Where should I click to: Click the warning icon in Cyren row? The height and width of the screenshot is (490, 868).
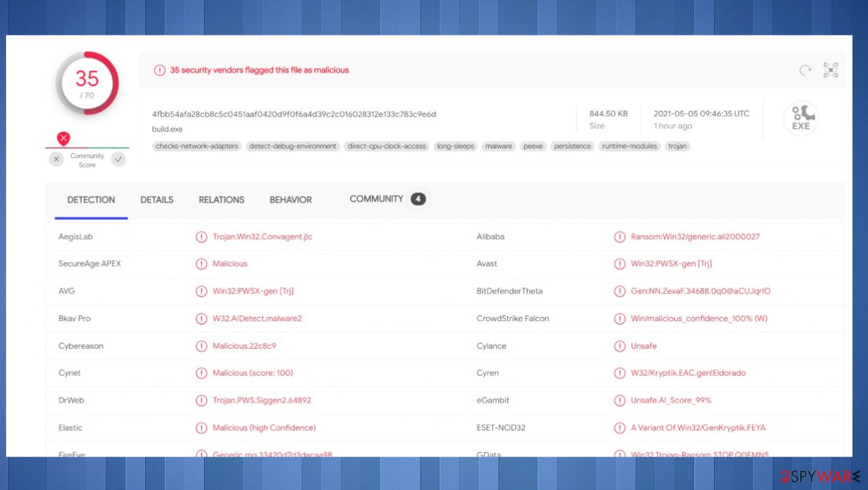coord(620,373)
